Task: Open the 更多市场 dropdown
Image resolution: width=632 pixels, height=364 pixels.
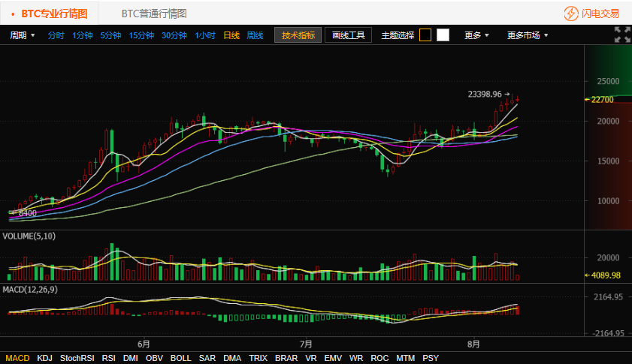Action: tap(528, 35)
